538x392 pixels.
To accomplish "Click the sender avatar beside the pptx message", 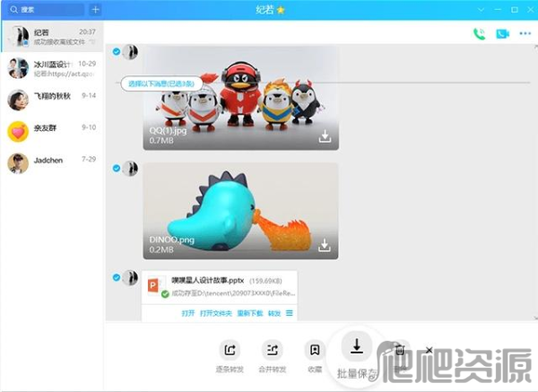I will point(130,277).
